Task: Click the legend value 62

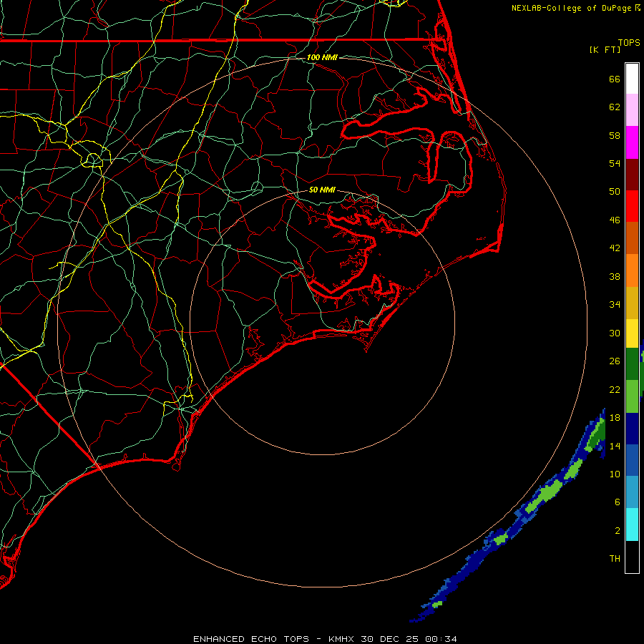Action: [615, 107]
